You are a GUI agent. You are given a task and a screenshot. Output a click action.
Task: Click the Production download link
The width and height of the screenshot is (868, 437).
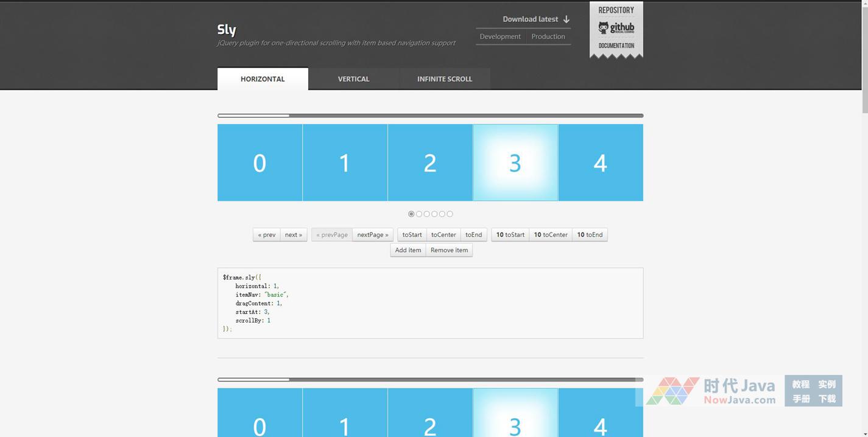[548, 37]
